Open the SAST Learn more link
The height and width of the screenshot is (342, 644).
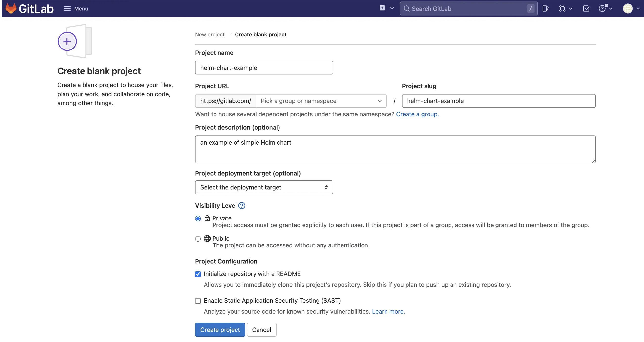388,312
